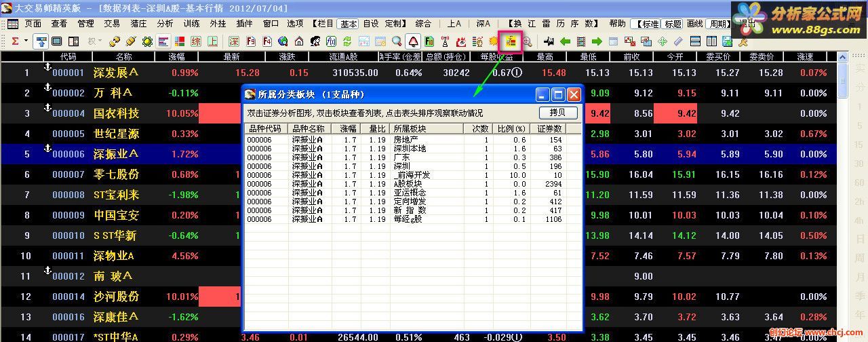Toggle the 周期 toolbar option
Screen dimensions: 868x342
[x=718, y=23]
